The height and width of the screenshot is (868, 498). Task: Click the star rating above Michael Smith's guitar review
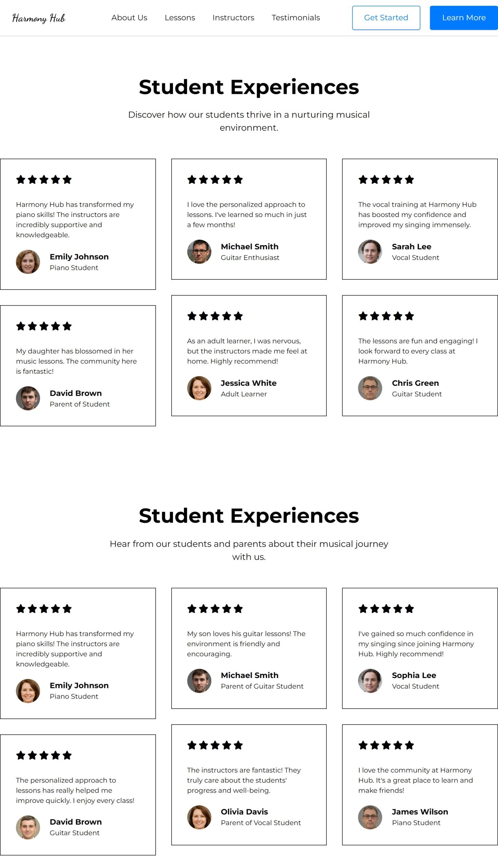pyautogui.click(x=215, y=179)
